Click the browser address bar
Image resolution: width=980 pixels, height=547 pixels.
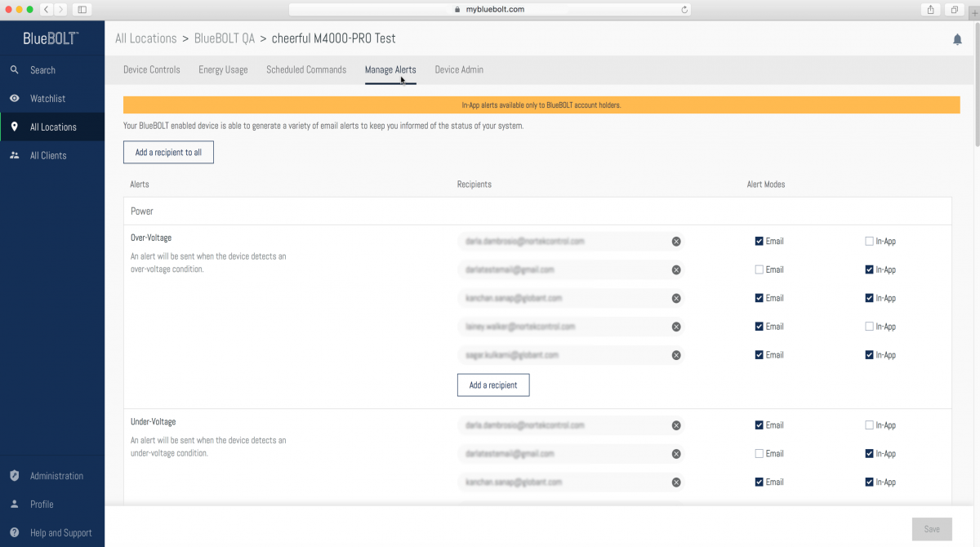click(488, 10)
